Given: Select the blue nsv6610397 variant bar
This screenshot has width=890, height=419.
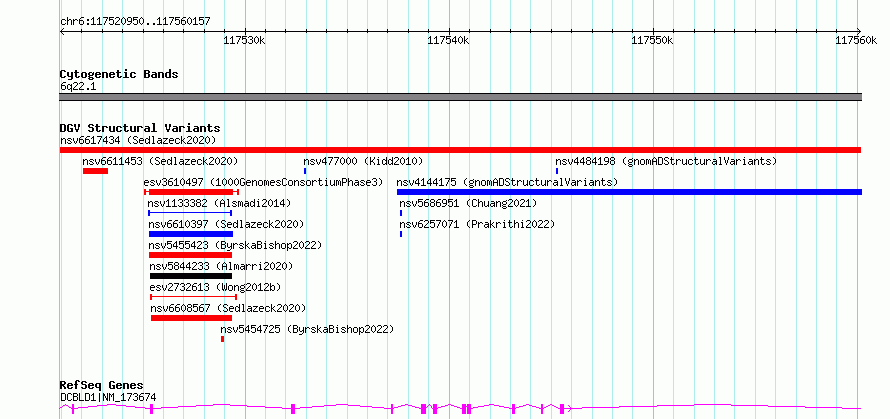Looking at the screenshot, I should (x=191, y=234).
